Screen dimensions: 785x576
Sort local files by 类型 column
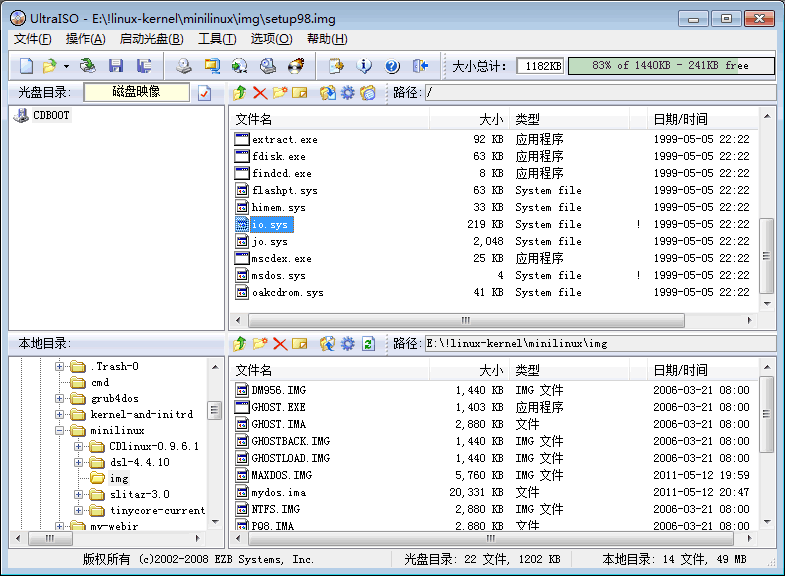pos(569,370)
